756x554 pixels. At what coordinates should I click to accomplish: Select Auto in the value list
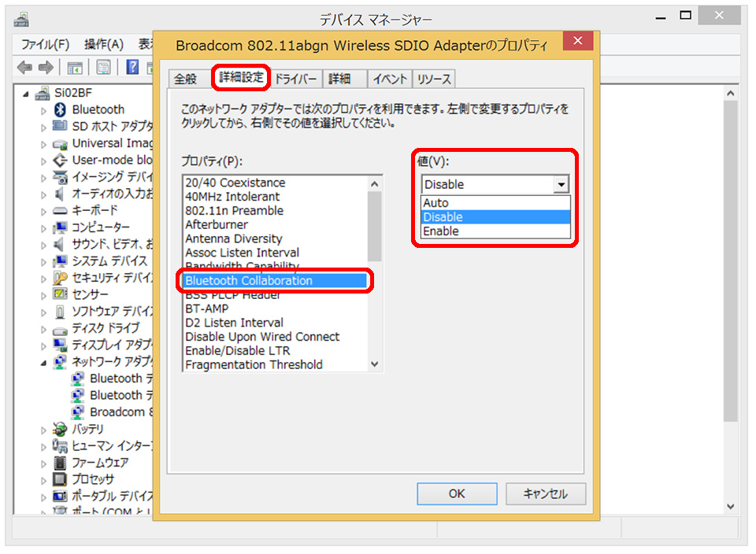pos(495,203)
